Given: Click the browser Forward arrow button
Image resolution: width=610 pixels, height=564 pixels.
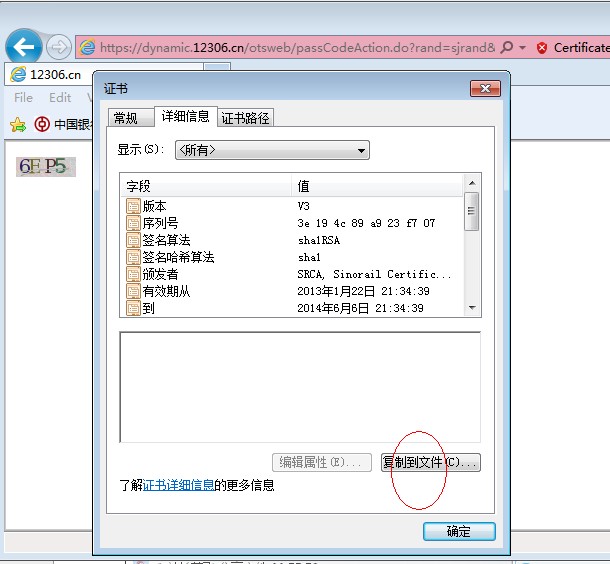Looking at the screenshot, I should (59, 47).
